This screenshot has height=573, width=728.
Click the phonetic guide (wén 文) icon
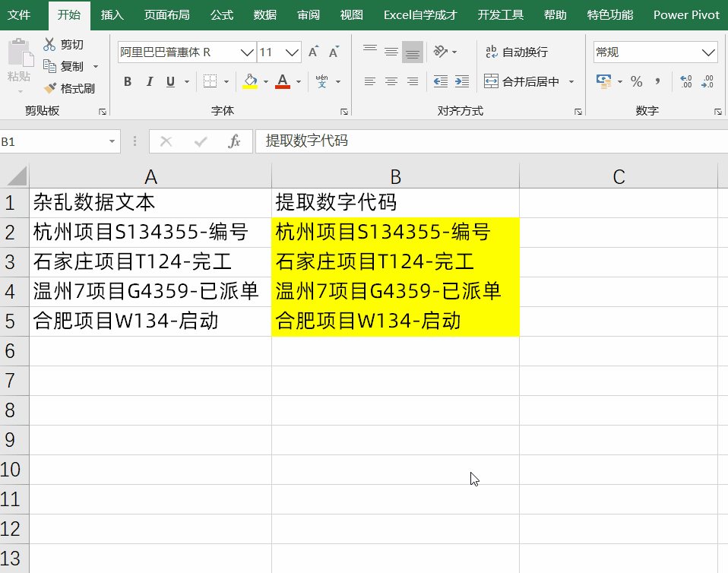point(321,81)
